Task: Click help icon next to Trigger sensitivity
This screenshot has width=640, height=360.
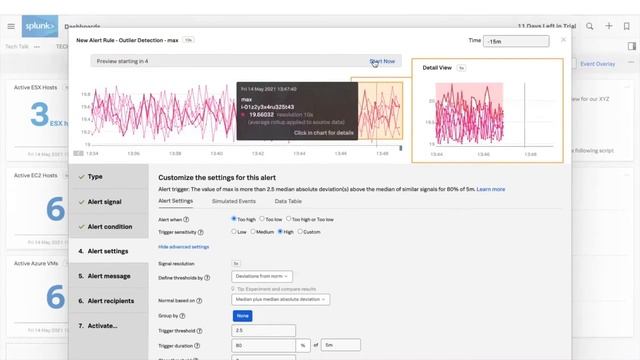Action: tap(200, 232)
